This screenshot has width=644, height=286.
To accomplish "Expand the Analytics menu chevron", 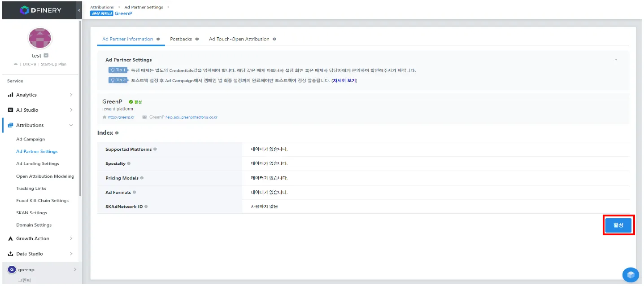I will tap(71, 95).
